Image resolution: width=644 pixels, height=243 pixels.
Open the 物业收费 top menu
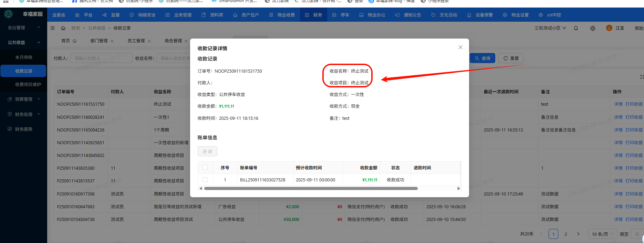(x=282, y=15)
